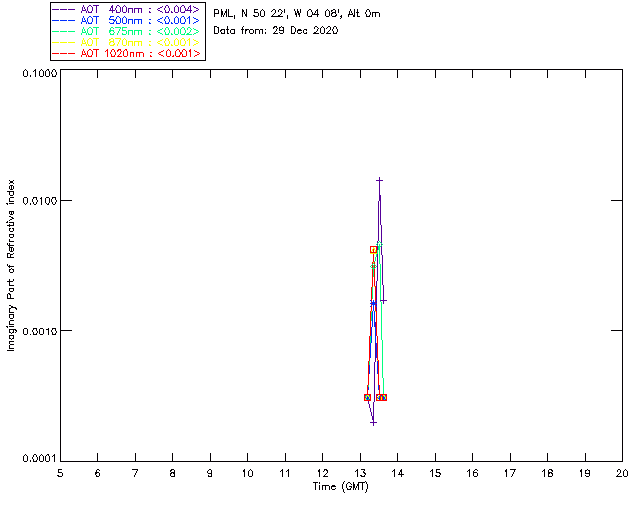Click the PML station location title text
Screen dimensions: 640x512
point(297,14)
